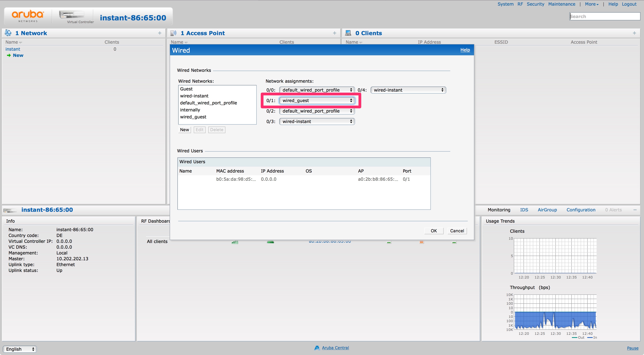Click OK in the Wired dialog

434,231
